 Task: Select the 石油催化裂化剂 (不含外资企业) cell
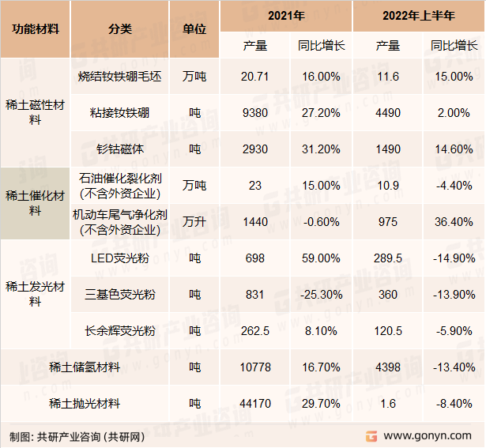pyautogui.click(x=120, y=186)
